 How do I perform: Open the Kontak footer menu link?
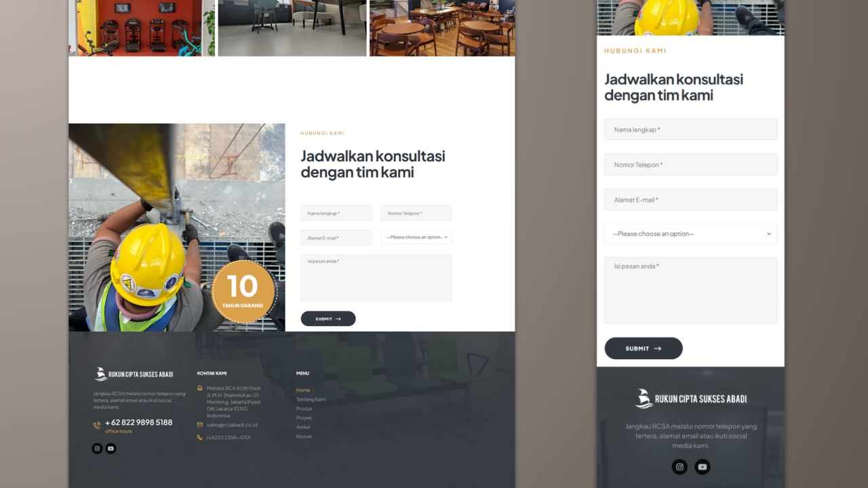click(304, 436)
